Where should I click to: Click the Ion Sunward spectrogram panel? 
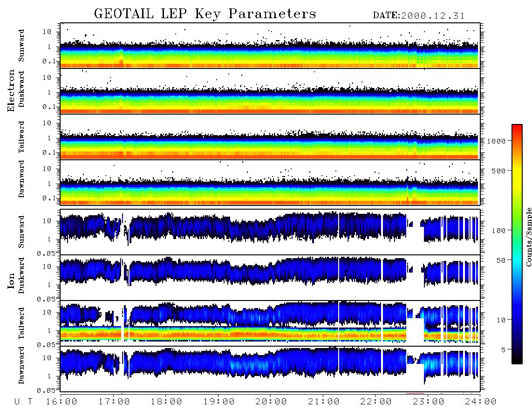point(270,232)
